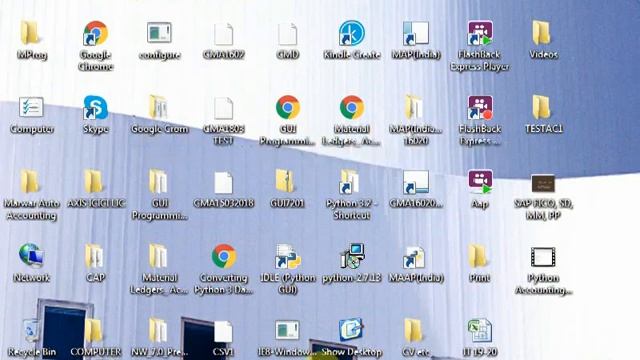
Task: Open the MAP(India... 16020 folder
Action: (x=414, y=107)
